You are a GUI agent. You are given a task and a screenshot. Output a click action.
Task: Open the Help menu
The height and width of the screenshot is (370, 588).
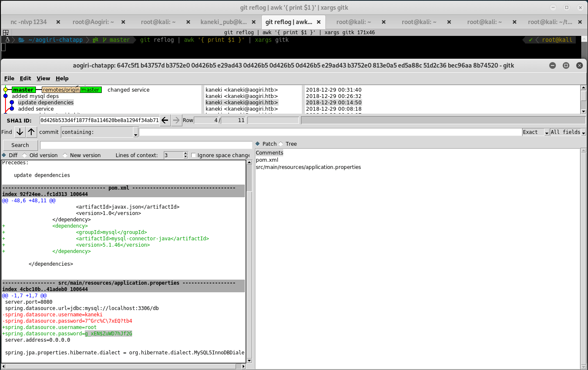[62, 78]
